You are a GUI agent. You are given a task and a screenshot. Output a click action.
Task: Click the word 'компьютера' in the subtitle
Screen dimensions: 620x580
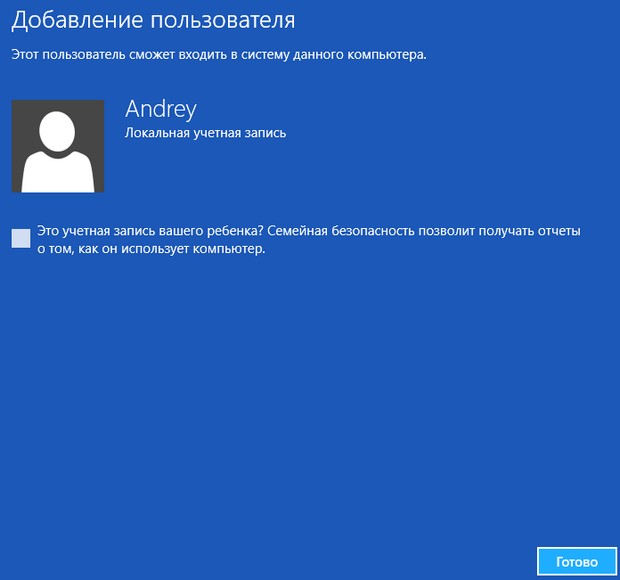[389, 54]
